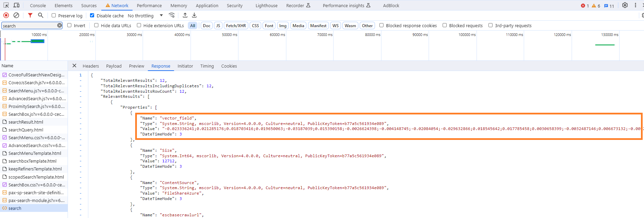644x218 pixels.
Task: Stop recording the network log
Action: coord(6,15)
